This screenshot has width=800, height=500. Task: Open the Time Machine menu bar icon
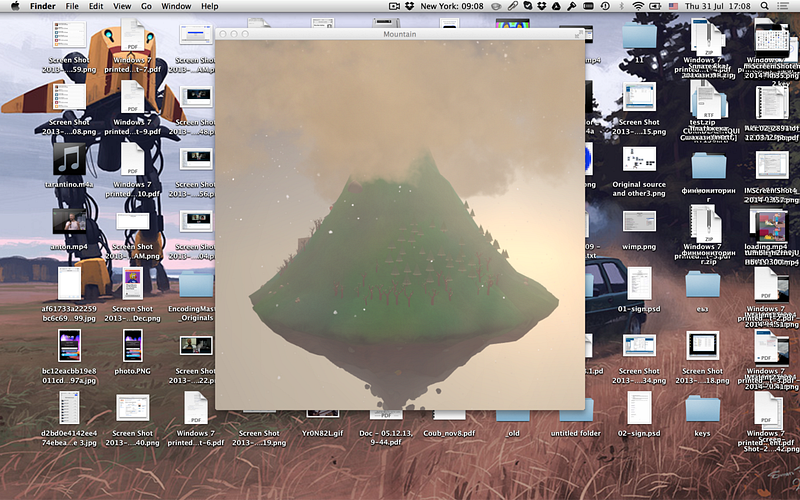point(605,6)
